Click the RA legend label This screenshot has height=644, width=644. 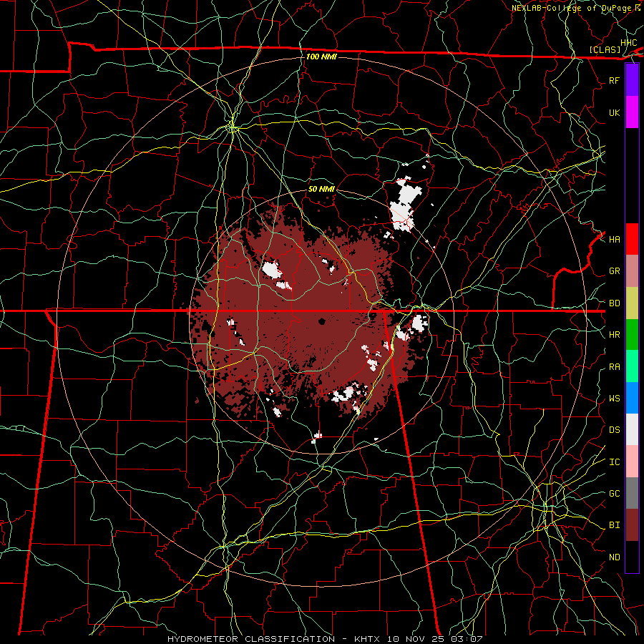[615, 367]
